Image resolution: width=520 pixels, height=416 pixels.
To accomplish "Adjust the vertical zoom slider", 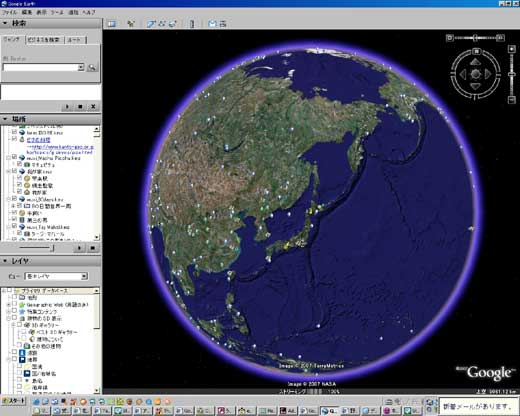I will (512, 74).
